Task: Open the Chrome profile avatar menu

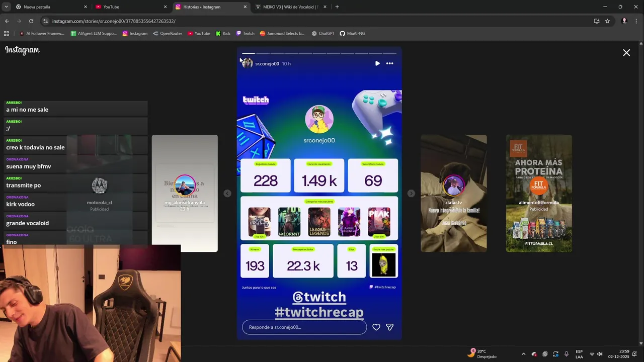Action: click(x=624, y=21)
